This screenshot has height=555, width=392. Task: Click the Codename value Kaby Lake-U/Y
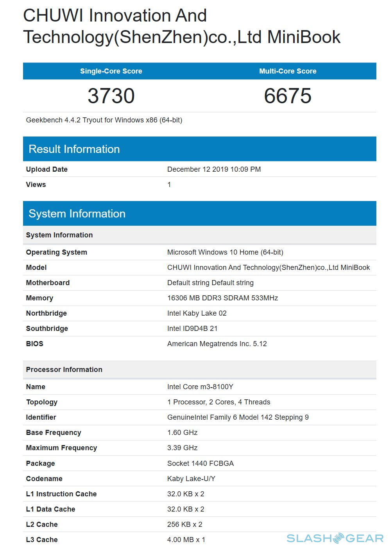pyautogui.click(x=191, y=479)
